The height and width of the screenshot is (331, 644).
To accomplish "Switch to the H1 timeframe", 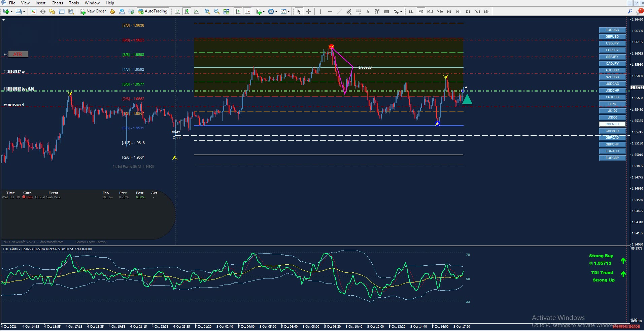I will click(449, 11).
